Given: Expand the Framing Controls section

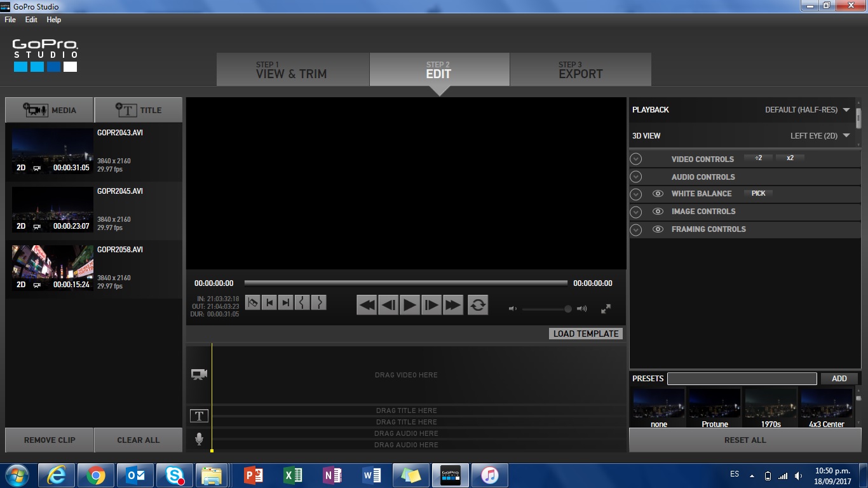Looking at the screenshot, I should (635, 229).
